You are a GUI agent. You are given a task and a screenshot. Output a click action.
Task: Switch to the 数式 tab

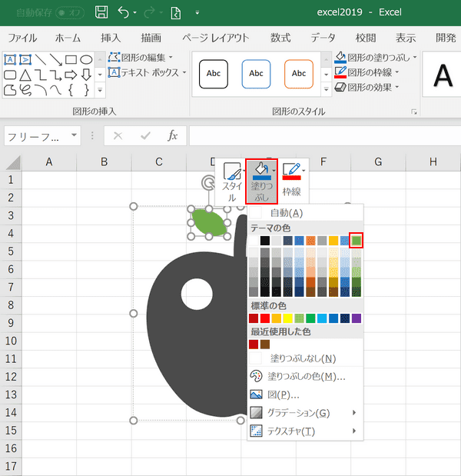click(280, 38)
